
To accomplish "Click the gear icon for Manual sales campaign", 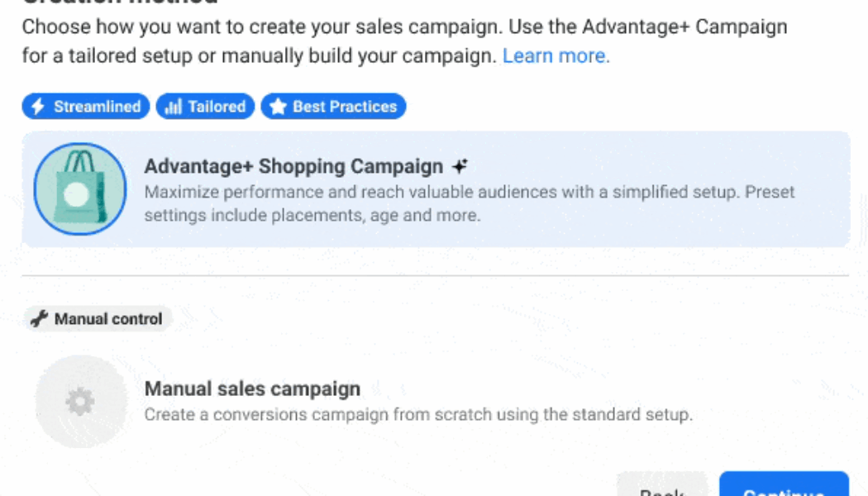I will (x=79, y=400).
